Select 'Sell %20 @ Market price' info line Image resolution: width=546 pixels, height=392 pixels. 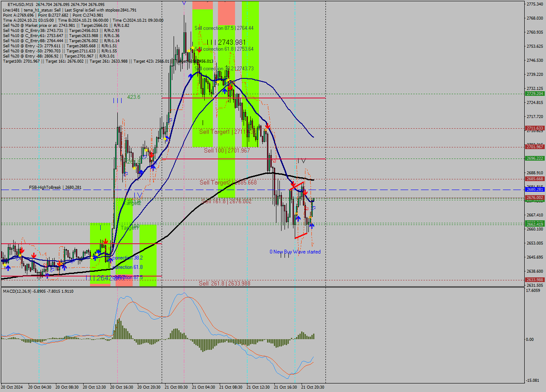[x=66, y=25]
